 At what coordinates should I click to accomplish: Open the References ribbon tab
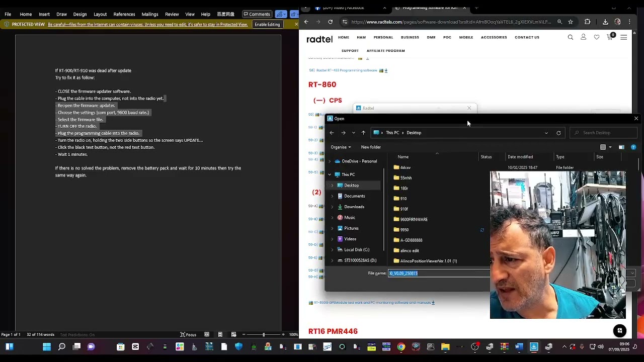124,14
